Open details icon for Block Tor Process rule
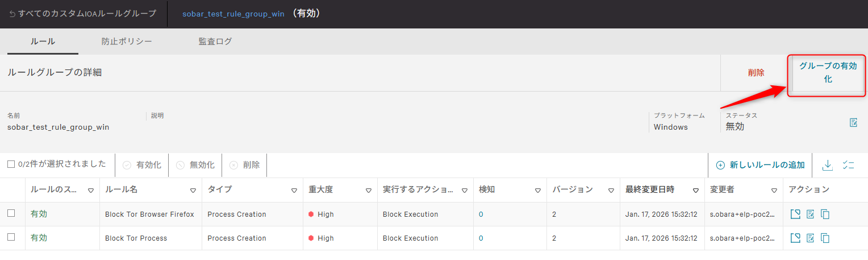Viewport: 868px width, 260px height. tap(795, 238)
